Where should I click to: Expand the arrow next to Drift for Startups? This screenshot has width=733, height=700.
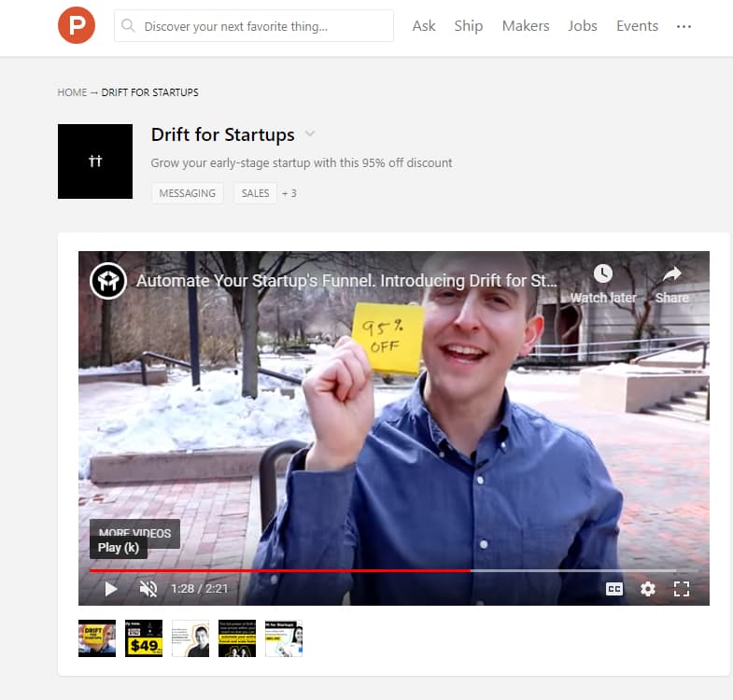(310, 134)
